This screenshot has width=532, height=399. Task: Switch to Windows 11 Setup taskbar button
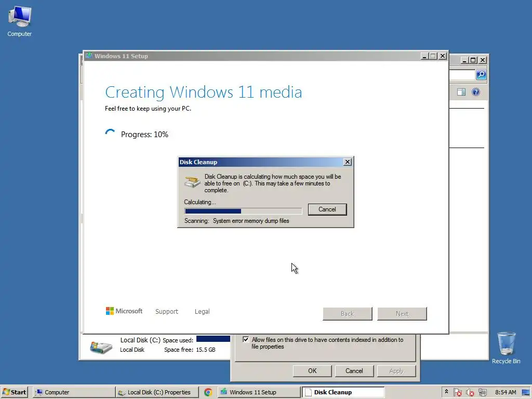(x=259, y=392)
